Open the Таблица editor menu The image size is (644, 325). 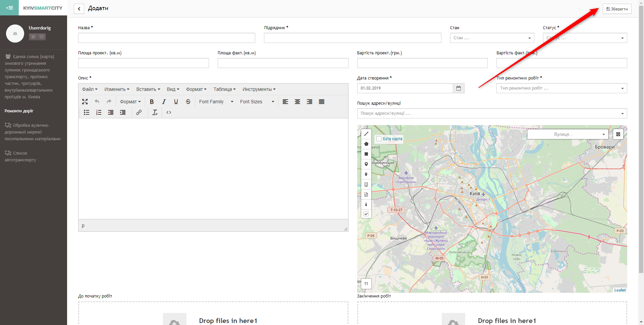pos(224,89)
